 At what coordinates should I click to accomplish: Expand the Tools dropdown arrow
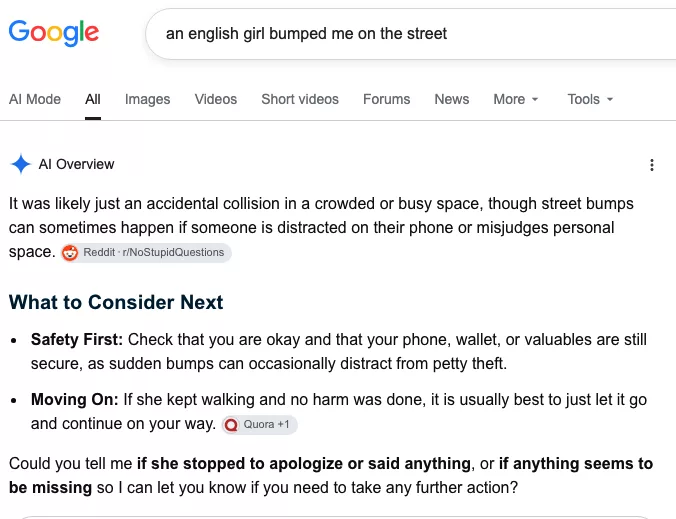coord(610,100)
